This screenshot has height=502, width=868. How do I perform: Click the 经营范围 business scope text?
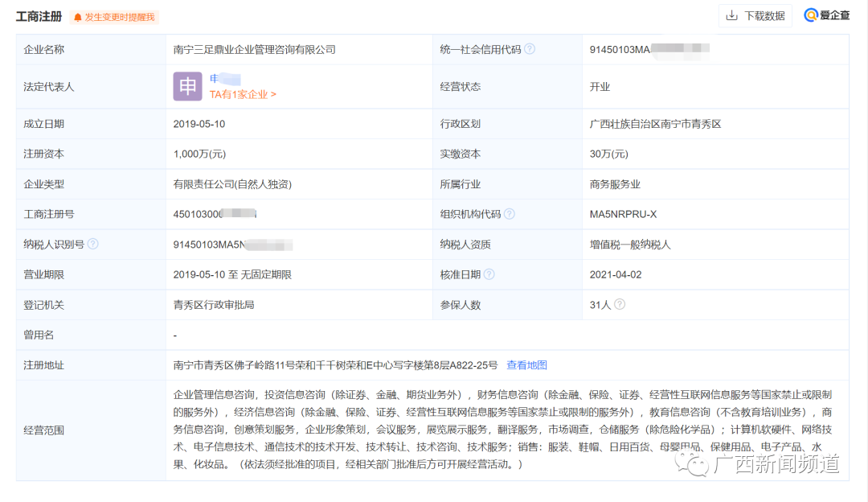(x=502, y=430)
